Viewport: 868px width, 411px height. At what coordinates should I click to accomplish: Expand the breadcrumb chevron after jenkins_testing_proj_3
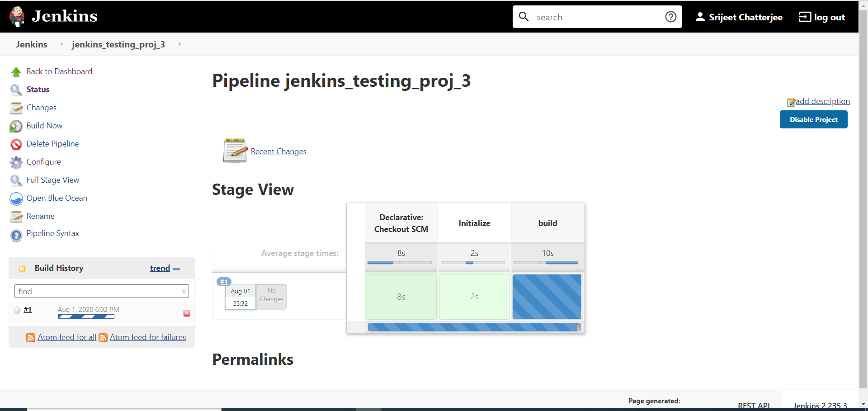tap(179, 44)
